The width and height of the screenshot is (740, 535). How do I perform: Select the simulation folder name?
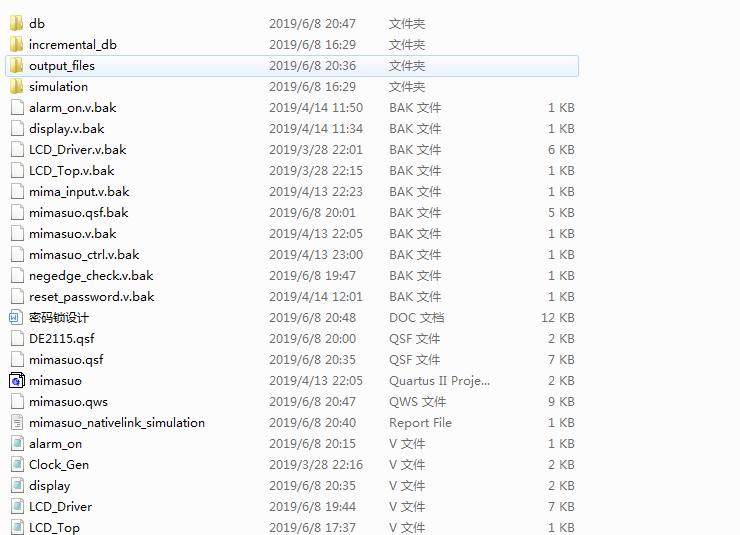coord(59,86)
